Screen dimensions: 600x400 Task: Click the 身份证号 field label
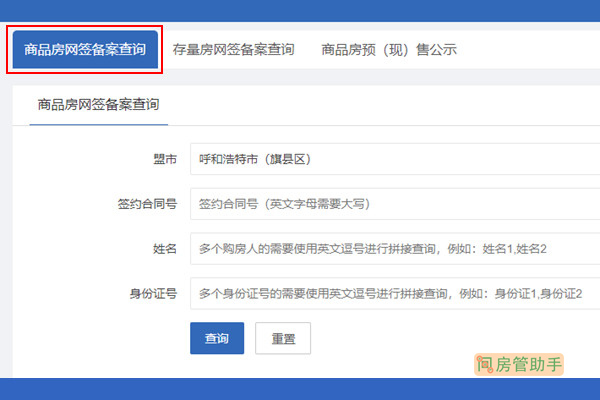(x=153, y=294)
